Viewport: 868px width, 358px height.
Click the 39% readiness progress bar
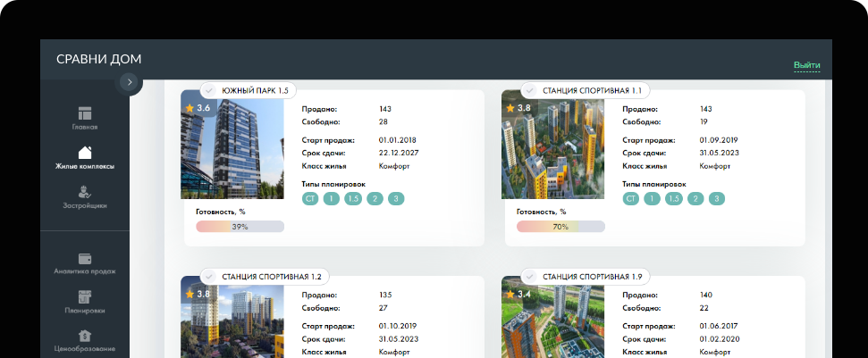tap(240, 227)
